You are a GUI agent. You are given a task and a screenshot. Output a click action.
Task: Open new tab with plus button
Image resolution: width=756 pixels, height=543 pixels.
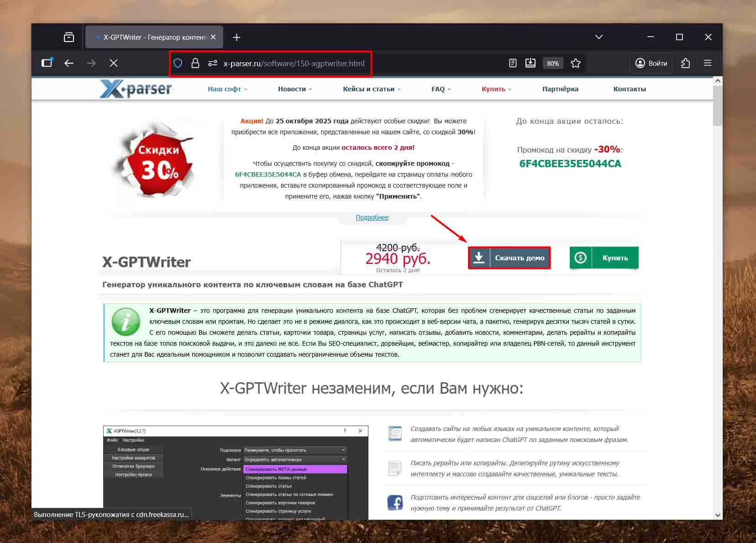236,37
